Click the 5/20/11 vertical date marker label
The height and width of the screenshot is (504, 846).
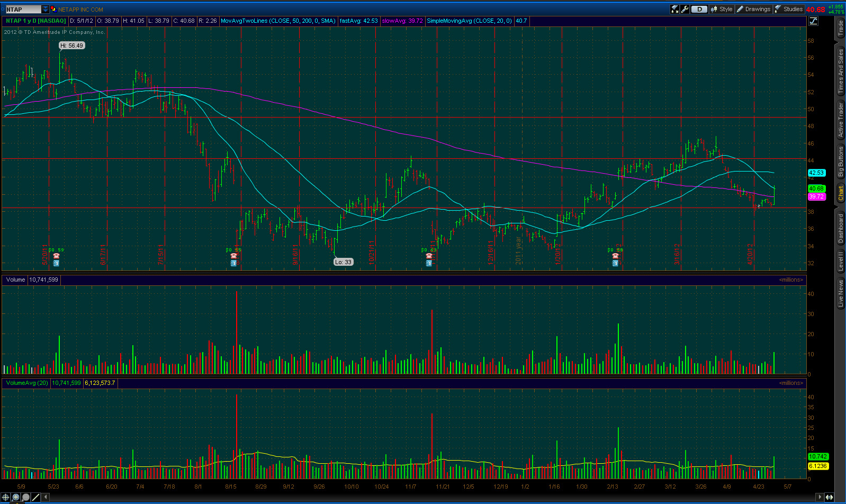[45, 254]
